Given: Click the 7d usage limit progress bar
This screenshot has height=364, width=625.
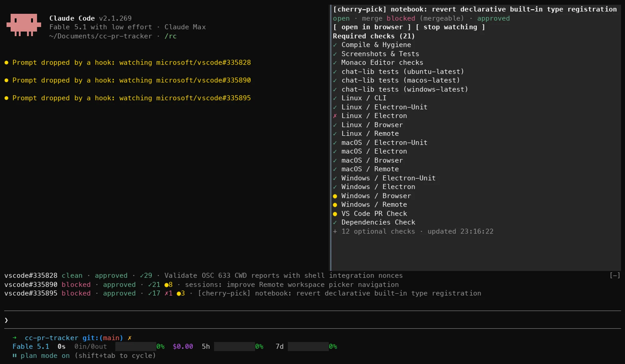Looking at the screenshot, I should tap(308, 347).
